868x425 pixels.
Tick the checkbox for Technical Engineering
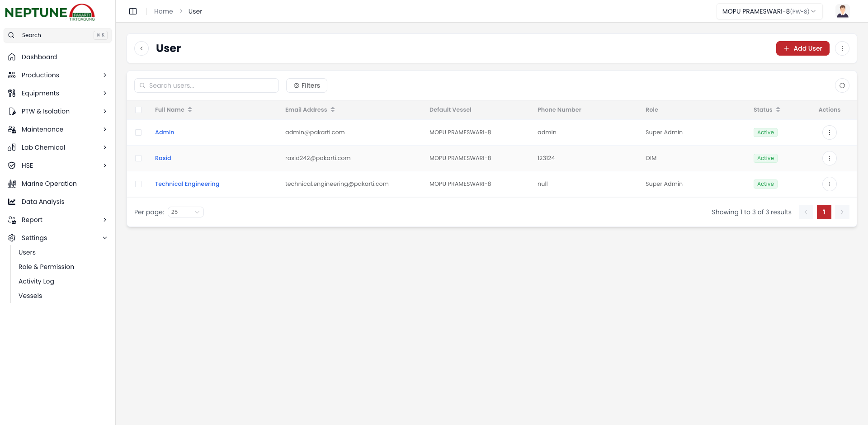138,184
